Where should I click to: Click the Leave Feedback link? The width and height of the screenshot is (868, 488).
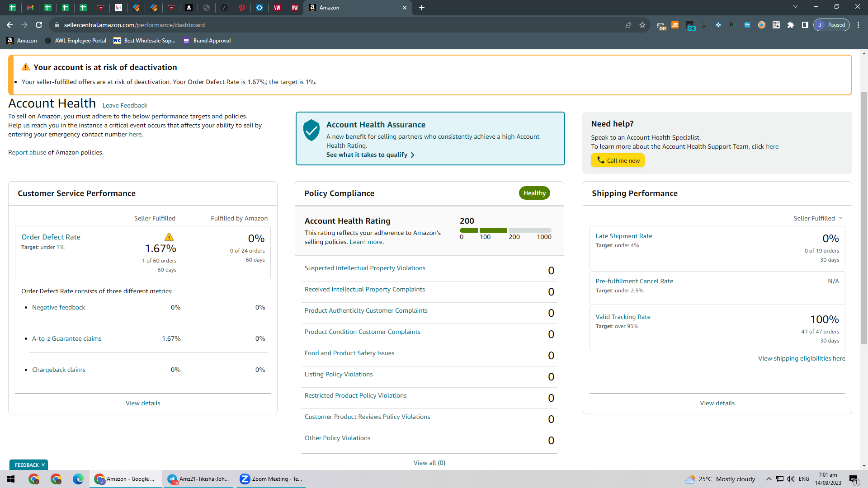point(125,105)
